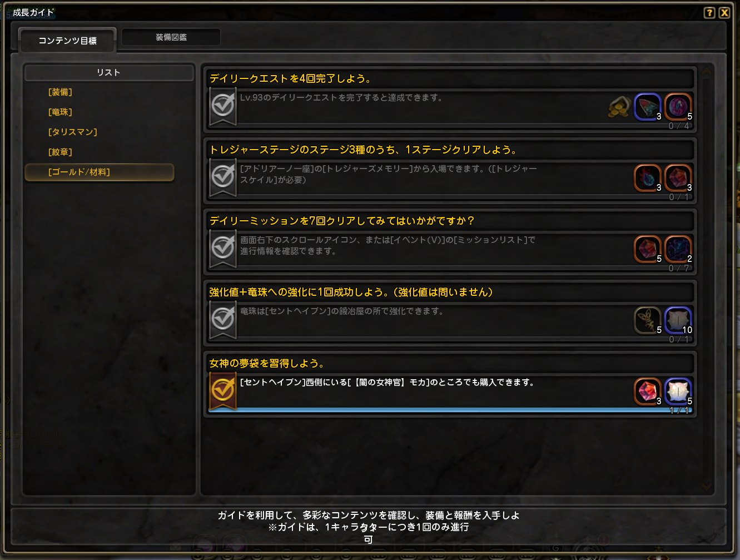740x560 pixels.
Task: Click the blue-framed reward icon in daily quest row
Action: point(648,107)
